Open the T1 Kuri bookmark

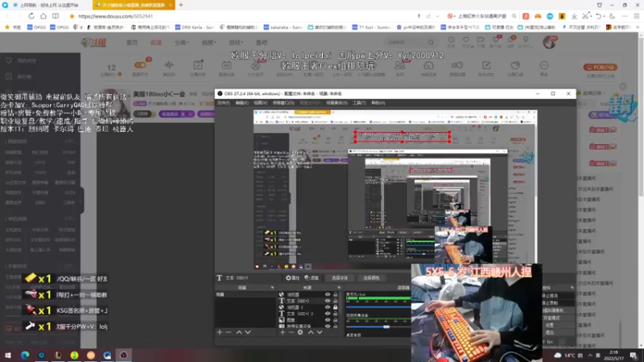[372, 27]
